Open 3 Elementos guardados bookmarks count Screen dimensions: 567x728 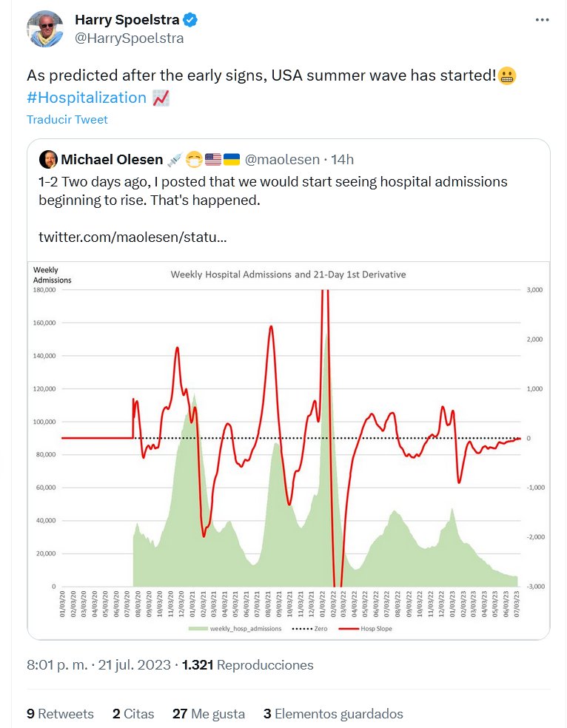tap(333, 714)
